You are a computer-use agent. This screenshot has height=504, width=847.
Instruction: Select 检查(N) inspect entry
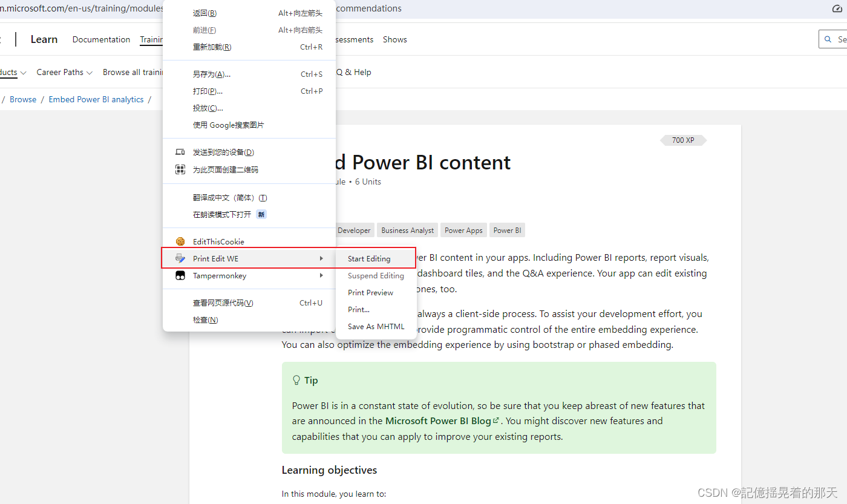[249, 319]
